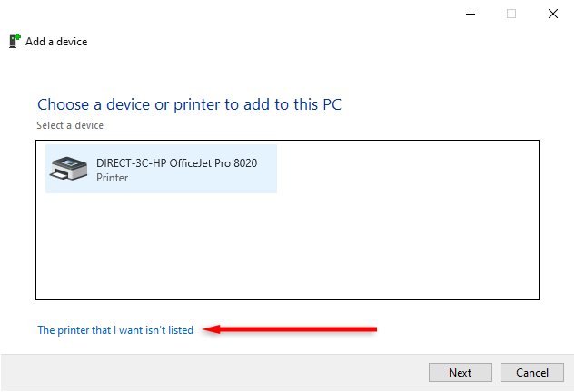Click the greyed-out maximize window button
This screenshot has width=575, height=392.
coord(511,14)
